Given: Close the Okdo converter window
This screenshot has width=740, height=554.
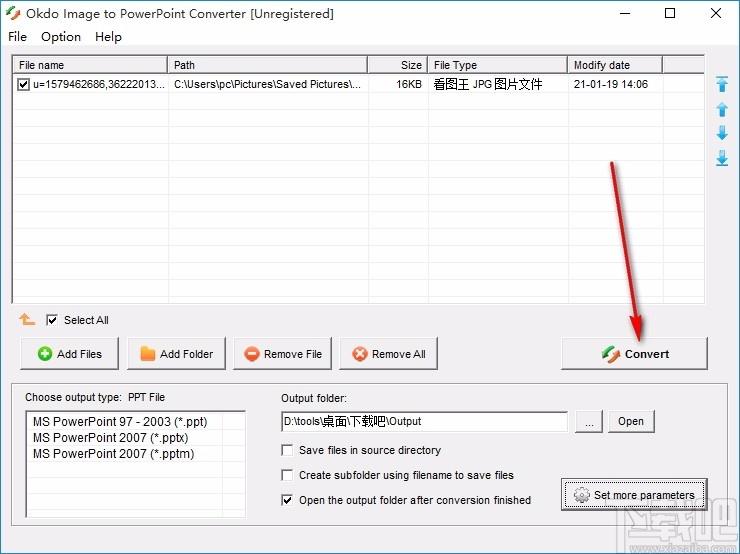Looking at the screenshot, I should pos(715,13).
